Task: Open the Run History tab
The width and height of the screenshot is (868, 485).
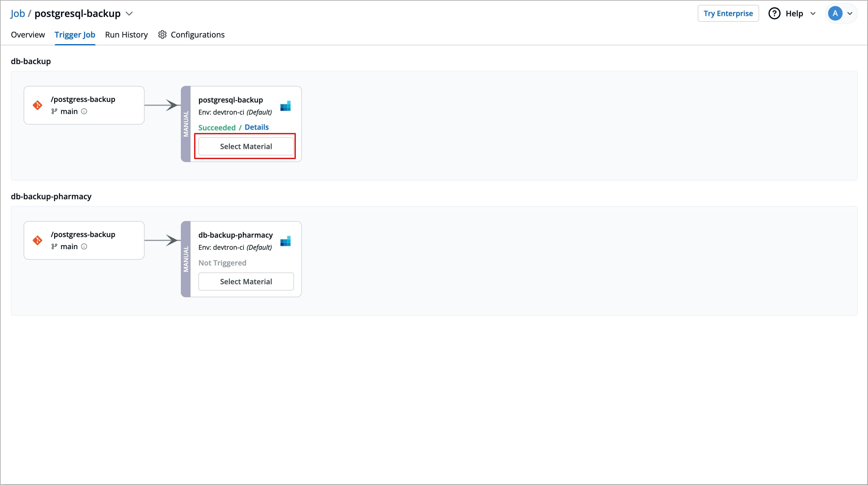Action: (x=126, y=35)
